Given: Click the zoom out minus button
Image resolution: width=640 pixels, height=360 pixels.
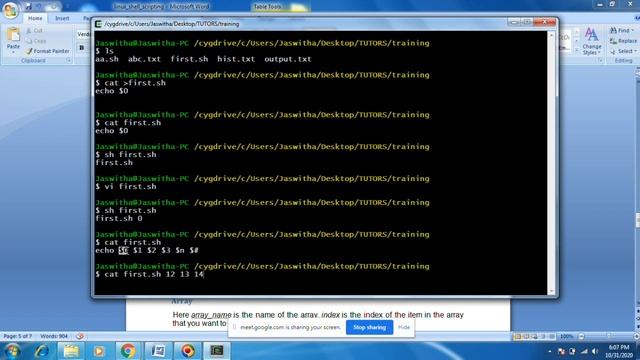Looking at the screenshot, I should coord(581,336).
